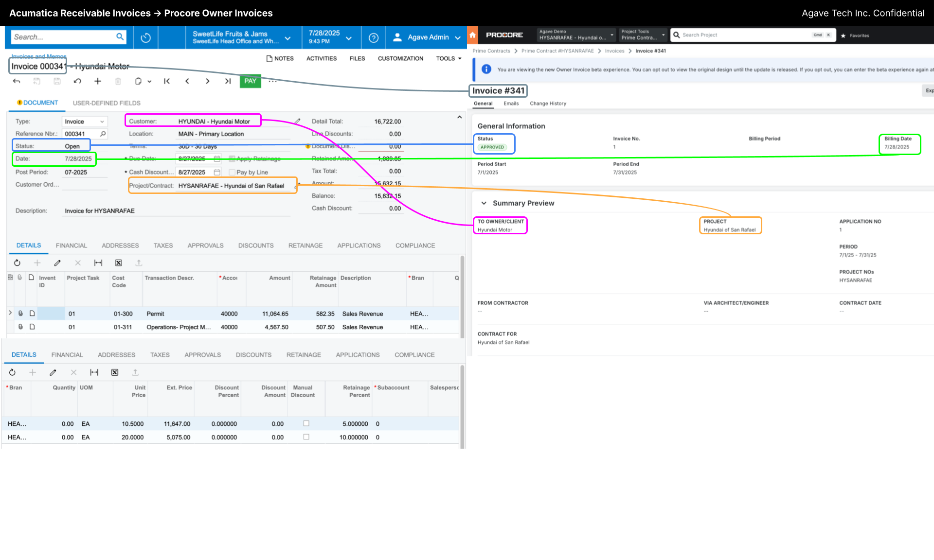Open the FILES panel
Image resolution: width=934 pixels, height=560 pixels.
pyautogui.click(x=357, y=58)
